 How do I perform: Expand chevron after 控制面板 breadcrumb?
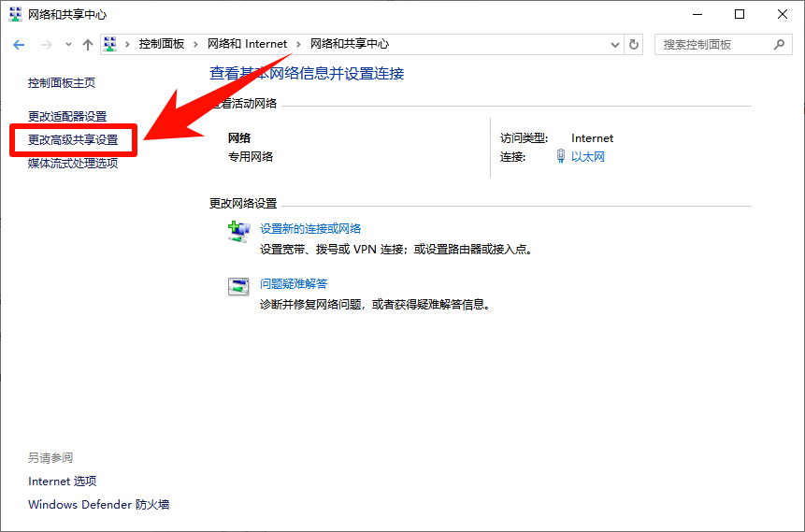pos(195,45)
